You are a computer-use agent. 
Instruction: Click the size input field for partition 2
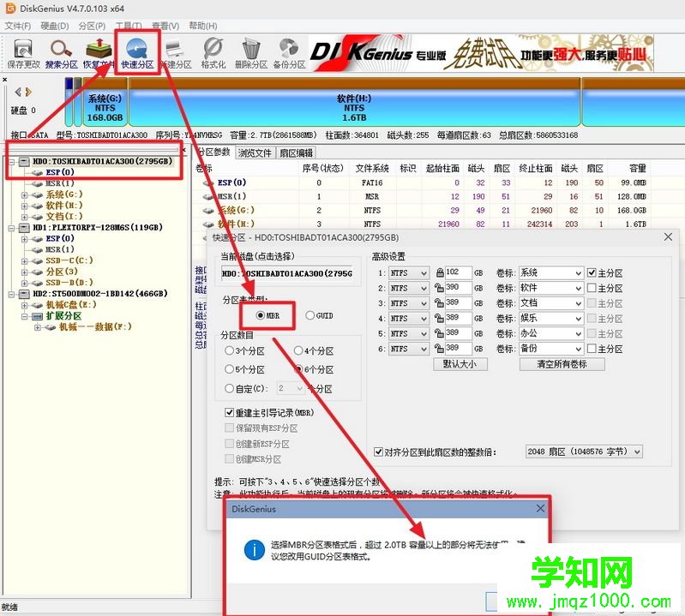[459, 288]
